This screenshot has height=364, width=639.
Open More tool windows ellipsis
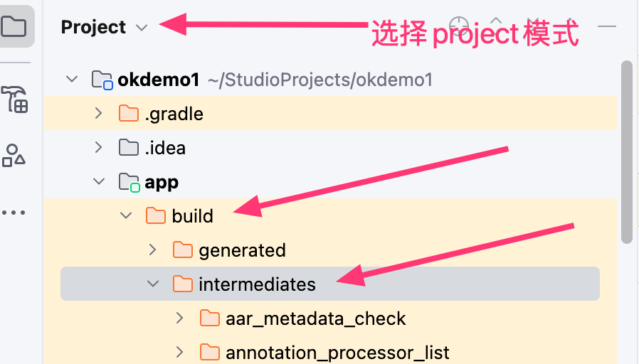pyautogui.click(x=14, y=212)
